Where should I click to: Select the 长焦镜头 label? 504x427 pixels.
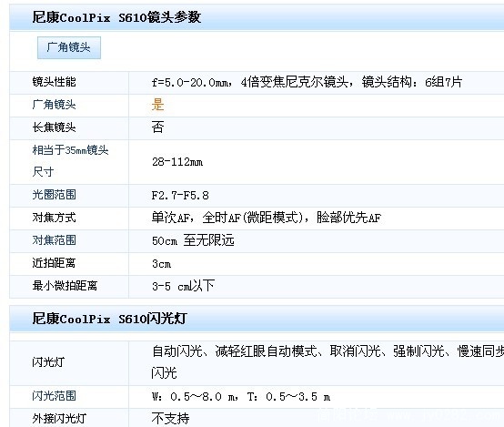(54, 127)
